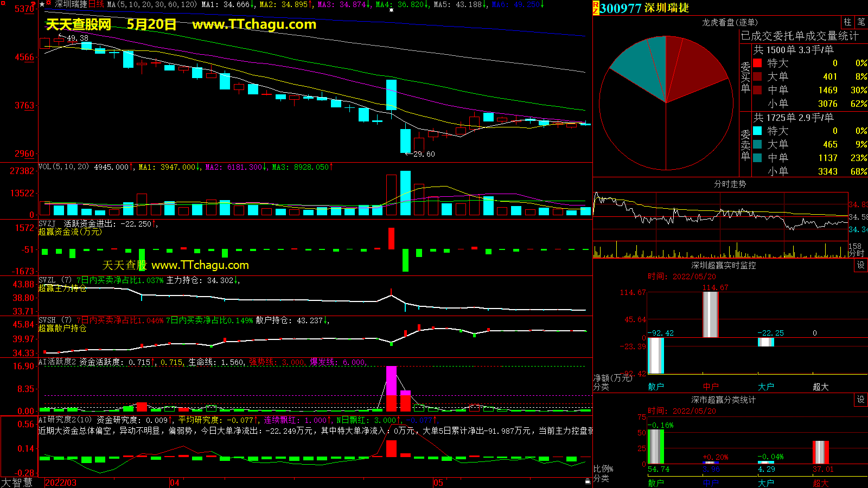Select the 分时走势 panel title
This screenshot has height=488, width=868.
[x=730, y=184]
